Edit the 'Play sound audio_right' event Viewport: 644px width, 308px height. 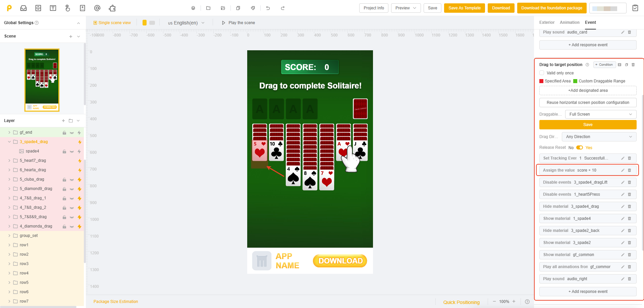[623, 279]
